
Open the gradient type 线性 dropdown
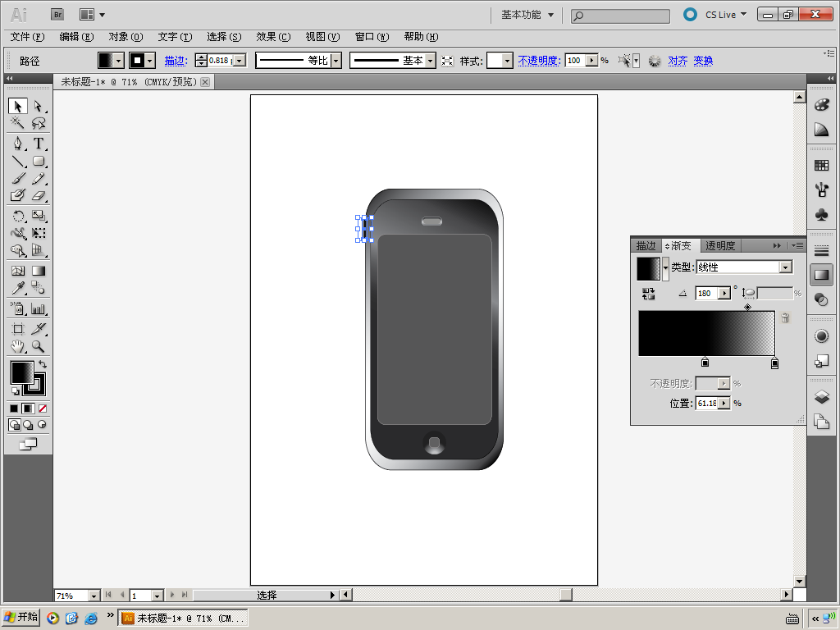tap(785, 267)
